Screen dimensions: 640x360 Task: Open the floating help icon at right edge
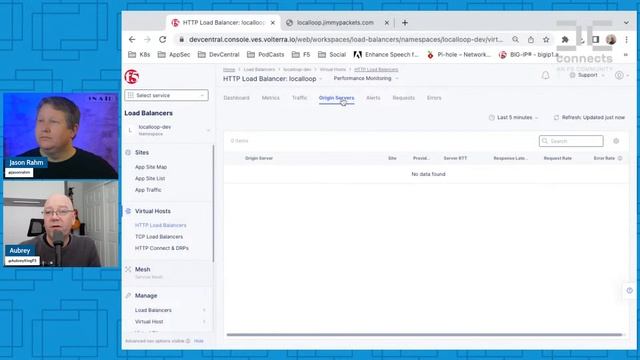[629, 291]
